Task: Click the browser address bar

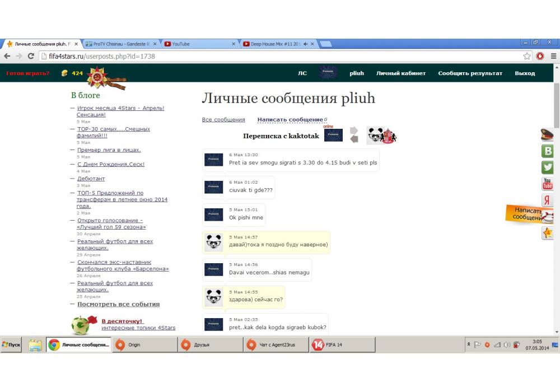Action: (x=280, y=56)
